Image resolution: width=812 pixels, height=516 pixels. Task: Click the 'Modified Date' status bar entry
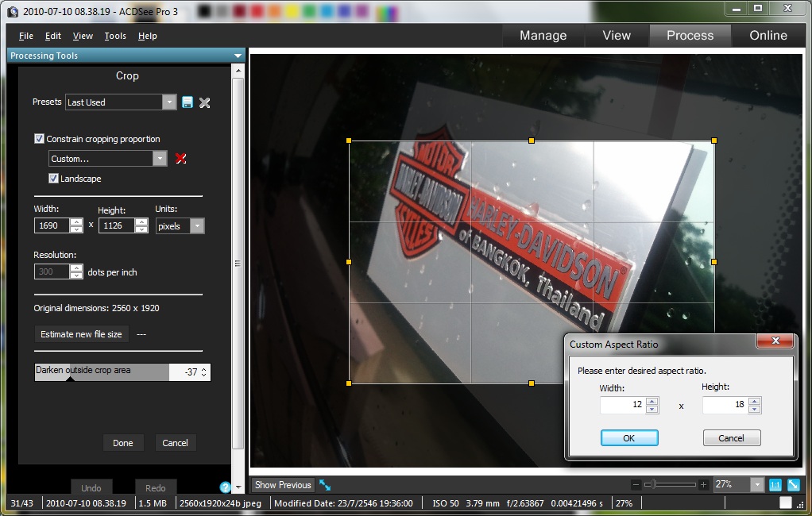pos(343,503)
